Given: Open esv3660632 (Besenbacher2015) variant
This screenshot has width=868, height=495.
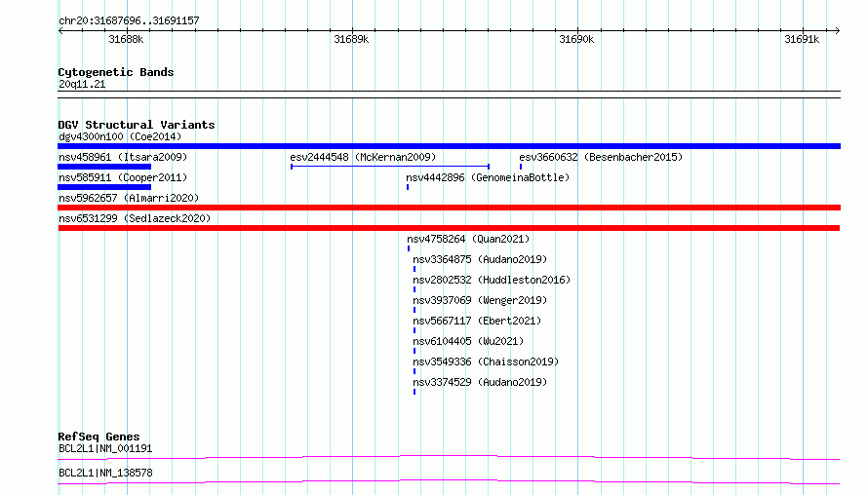Looking at the screenshot, I should pos(601,157).
